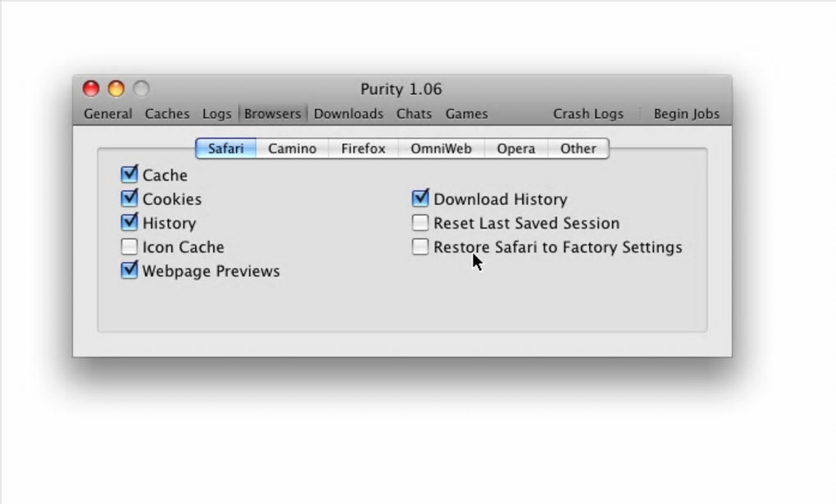Image resolution: width=836 pixels, height=504 pixels.
Task: Go to the Caches section
Action: [x=167, y=114]
